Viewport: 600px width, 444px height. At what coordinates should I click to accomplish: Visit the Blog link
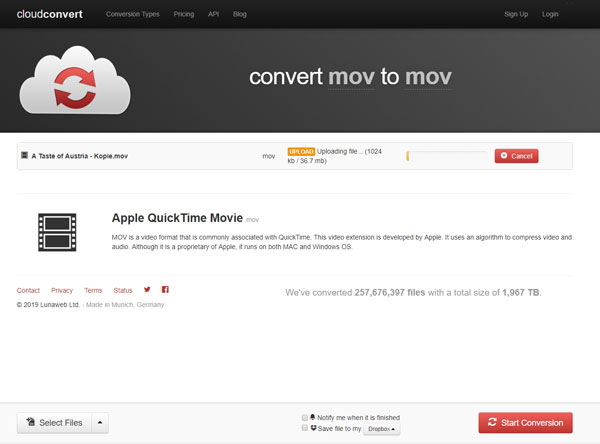(240, 14)
